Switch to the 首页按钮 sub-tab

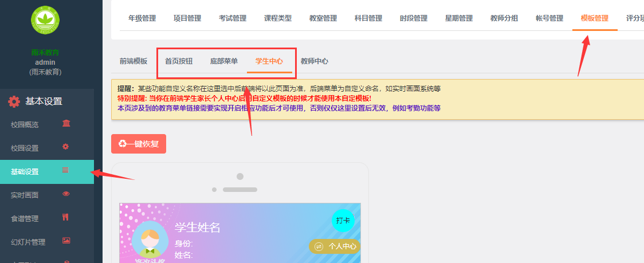click(179, 61)
